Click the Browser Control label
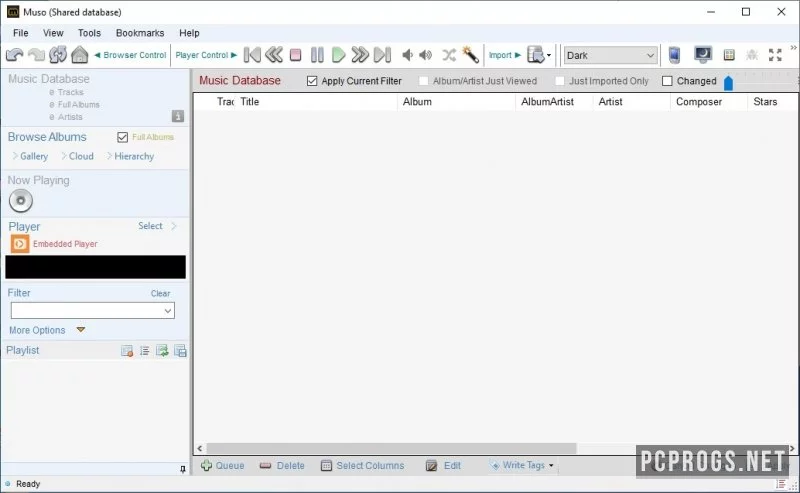This screenshot has height=493, width=800. tap(135, 55)
